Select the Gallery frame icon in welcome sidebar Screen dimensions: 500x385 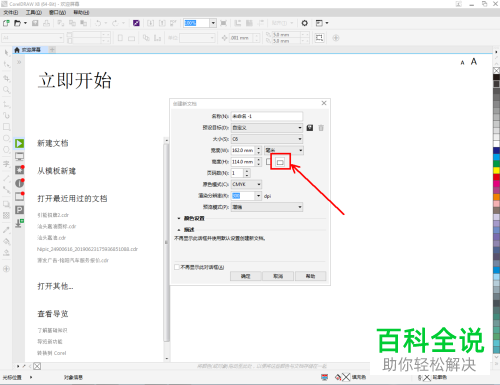[x=19, y=196]
